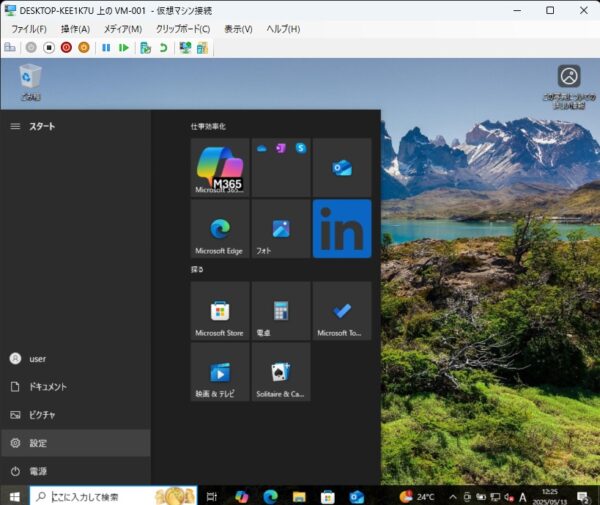This screenshot has width=600, height=505.
Task: Click the VM Turn Off stop button
Action: [49, 47]
